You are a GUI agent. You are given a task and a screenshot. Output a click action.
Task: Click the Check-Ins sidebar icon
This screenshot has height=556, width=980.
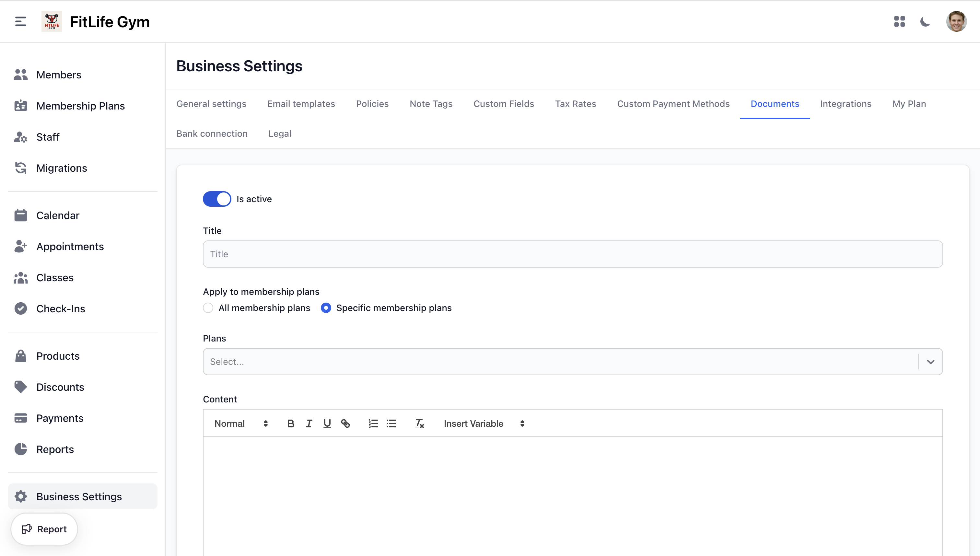pyautogui.click(x=21, y=308)
